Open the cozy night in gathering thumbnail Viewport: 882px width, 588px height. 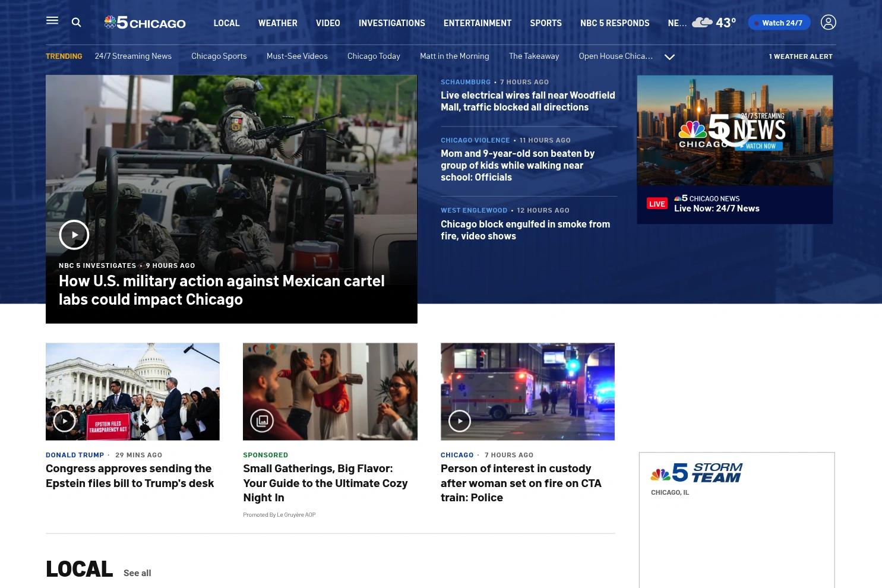[x=330, y=391]
